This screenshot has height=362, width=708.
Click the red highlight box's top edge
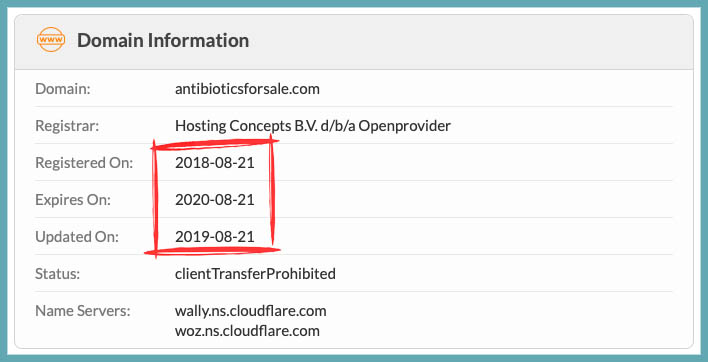[x=214, y=144]
